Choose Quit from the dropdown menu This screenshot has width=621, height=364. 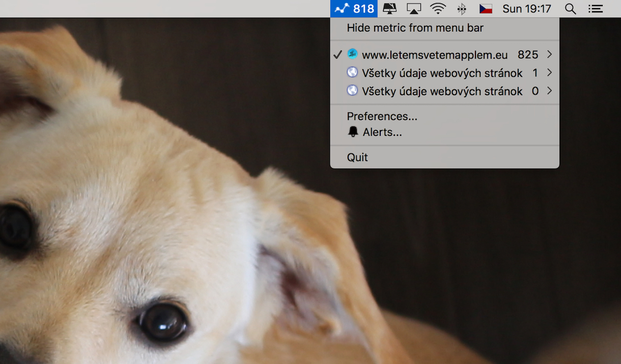coord(445,157)
